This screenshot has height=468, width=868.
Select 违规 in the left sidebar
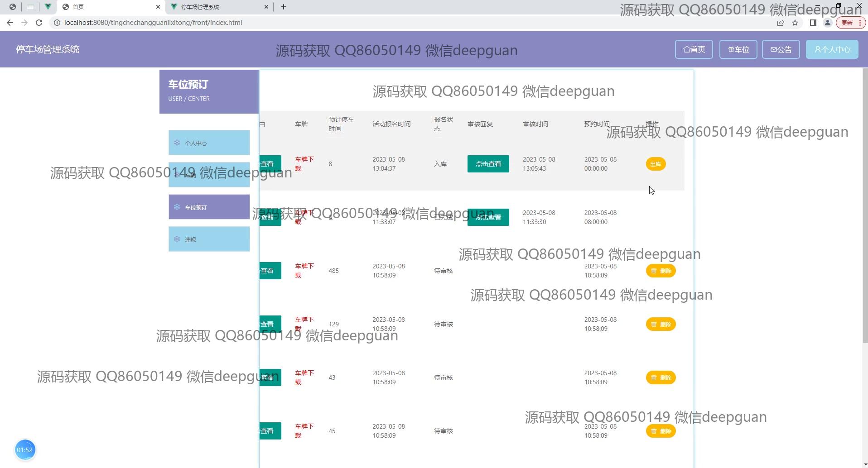pos(209,239)
